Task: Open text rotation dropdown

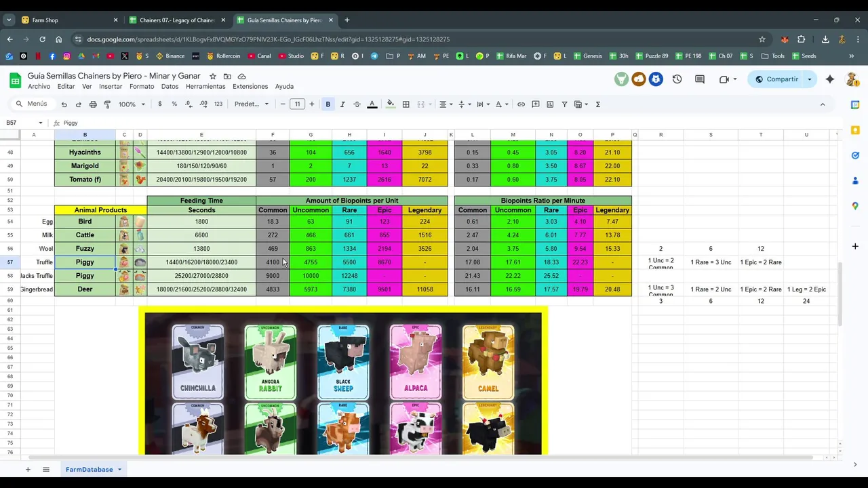Action: coord(501,104)
